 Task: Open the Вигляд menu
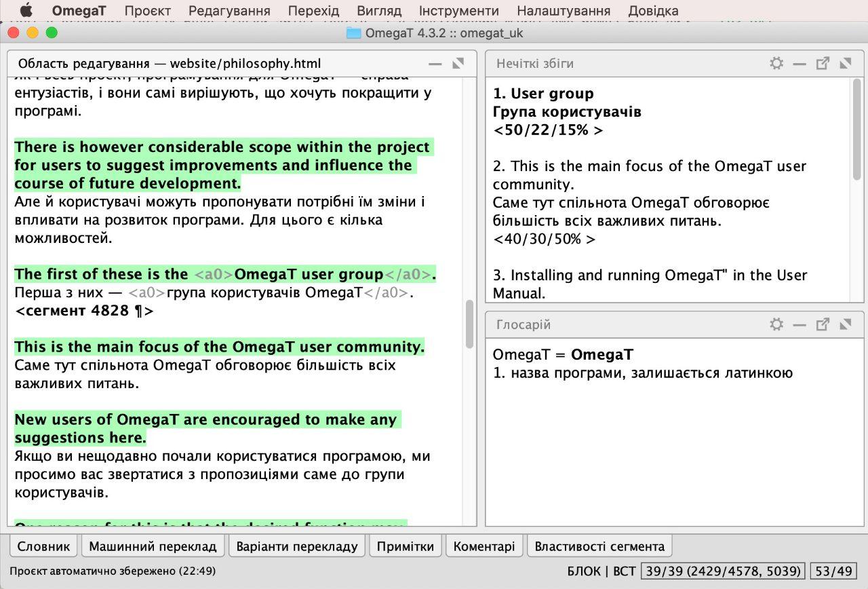379,11
